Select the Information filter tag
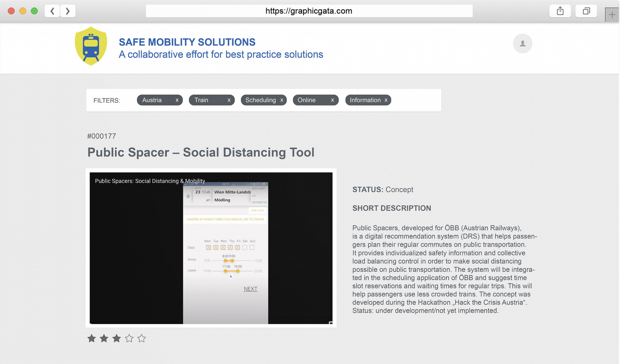Image resolution: width=620 pixels, height=364 pixels. (368, 100)
